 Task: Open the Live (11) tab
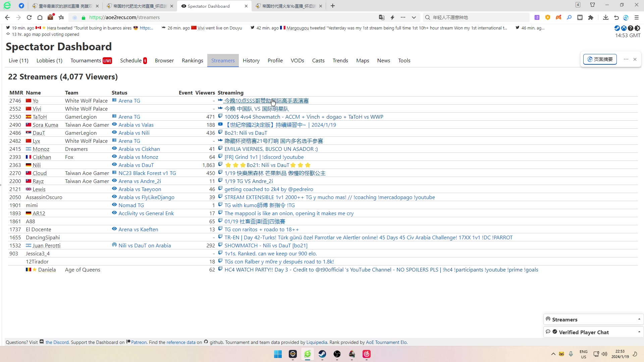click(x=18, y=61)
